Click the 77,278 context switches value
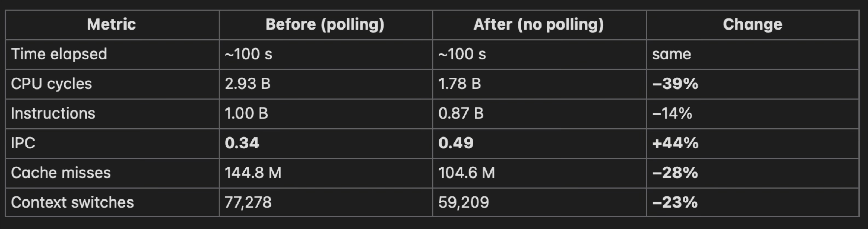868x229 pixels. click(248, 202)
